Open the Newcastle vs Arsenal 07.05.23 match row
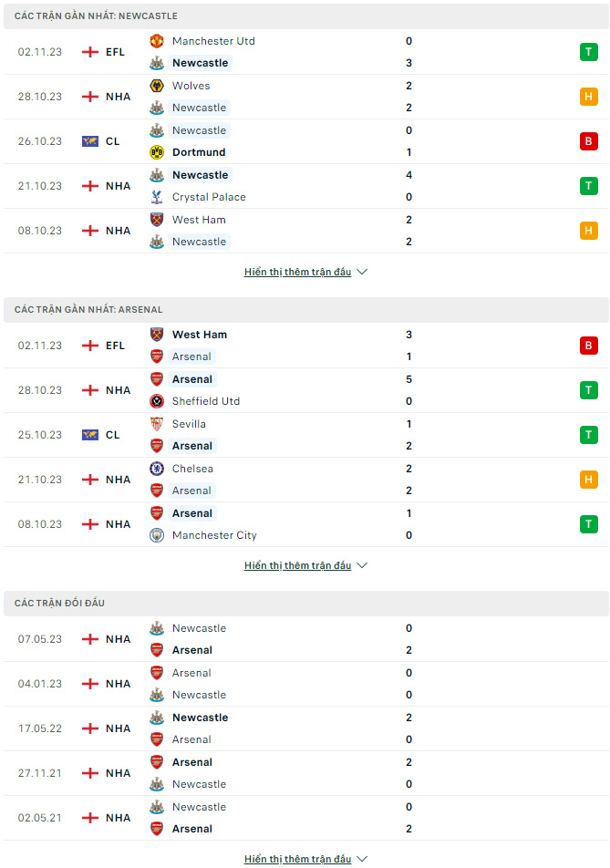The width and height of the screenshot is (610, 868). point(306,639)
